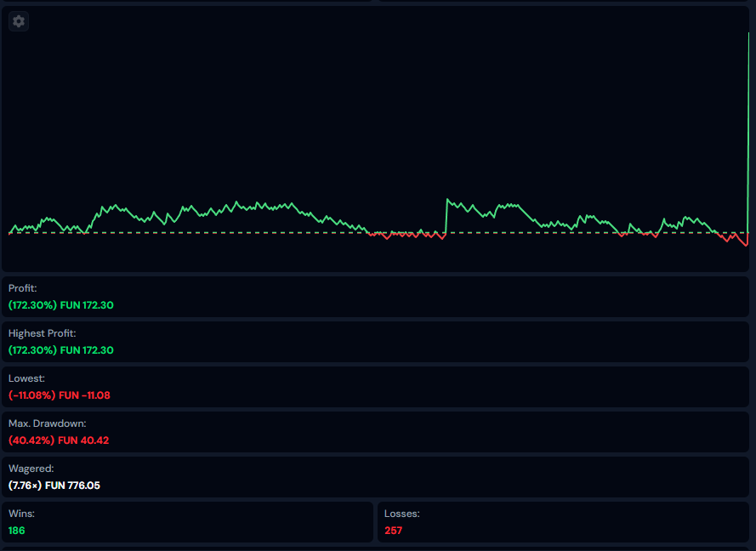Screen dimensions: 756x551
Task: Click the Highest Profit value (172.30%)
Action: [x=32, y=349]
